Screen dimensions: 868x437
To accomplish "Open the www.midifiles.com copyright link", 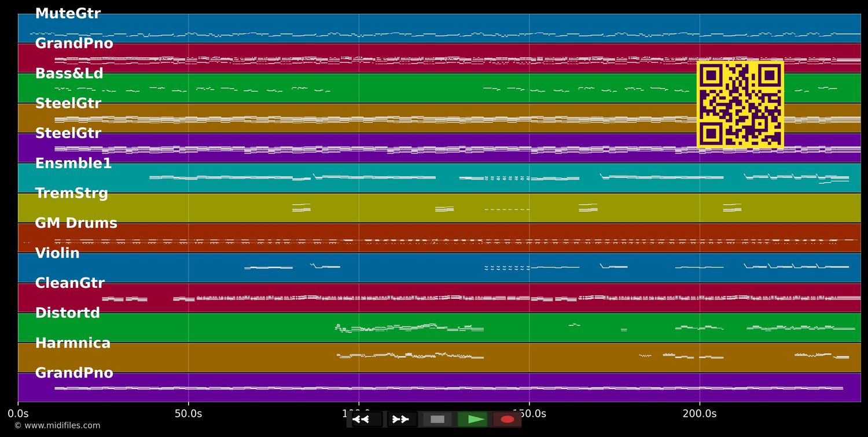I will click(x=58, y=425).
